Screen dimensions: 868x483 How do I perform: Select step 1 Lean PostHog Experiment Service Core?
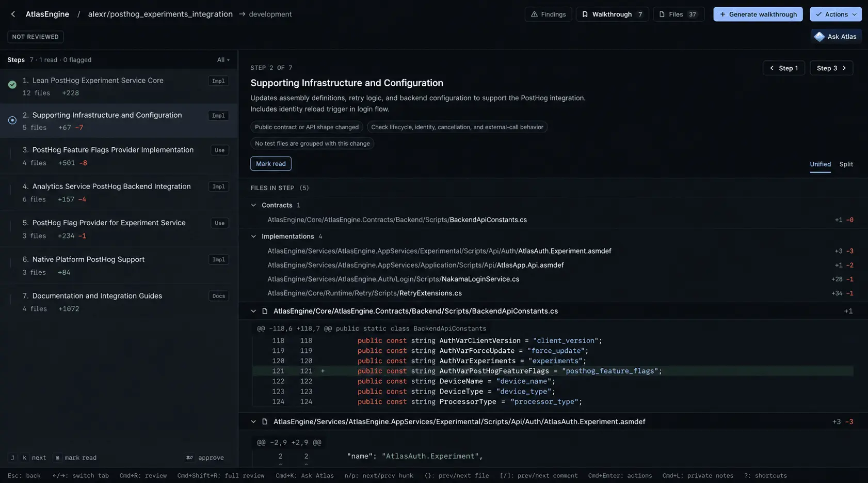119,86
